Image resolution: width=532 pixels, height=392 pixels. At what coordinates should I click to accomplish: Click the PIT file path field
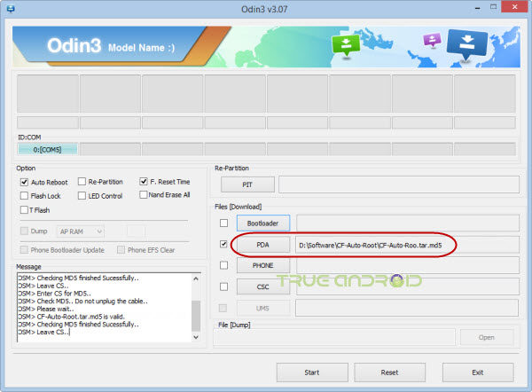pos(399,184)
